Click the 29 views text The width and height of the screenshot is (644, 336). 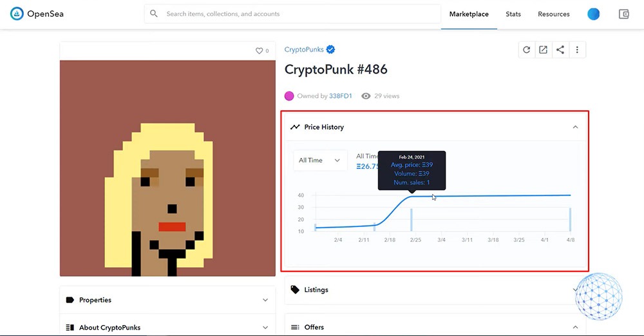(387, 96)
